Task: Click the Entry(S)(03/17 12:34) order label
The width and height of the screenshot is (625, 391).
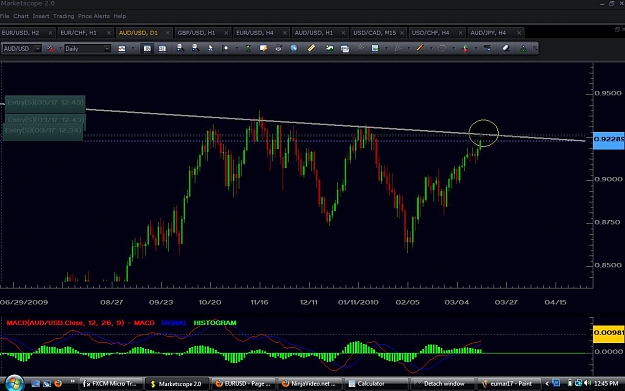Action: point(43,131)
